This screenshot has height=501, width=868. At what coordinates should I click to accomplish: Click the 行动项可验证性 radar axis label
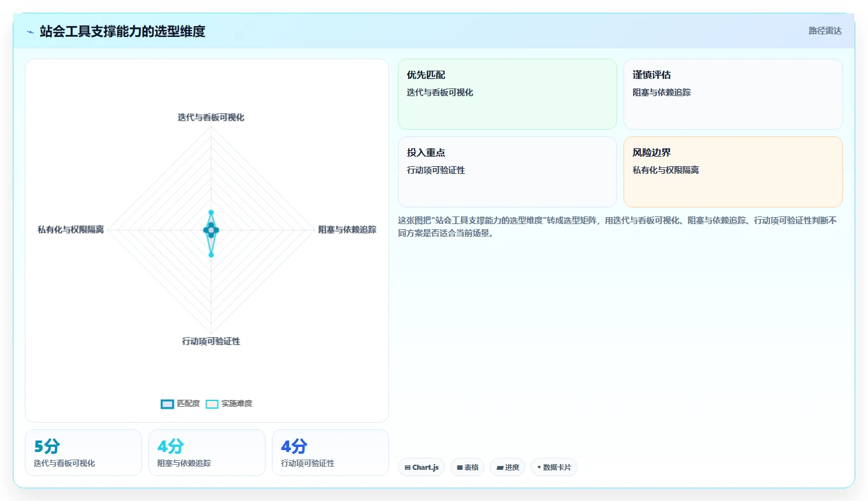tap(211, 341)
